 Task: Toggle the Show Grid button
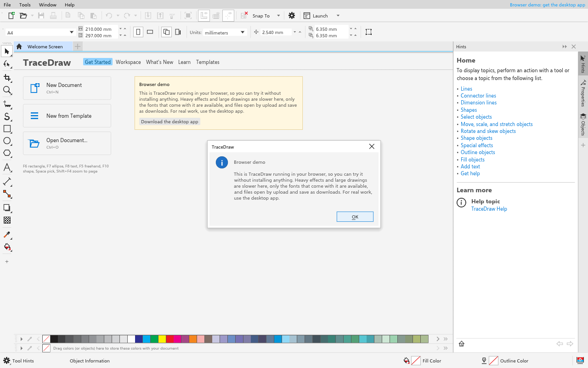216,16
